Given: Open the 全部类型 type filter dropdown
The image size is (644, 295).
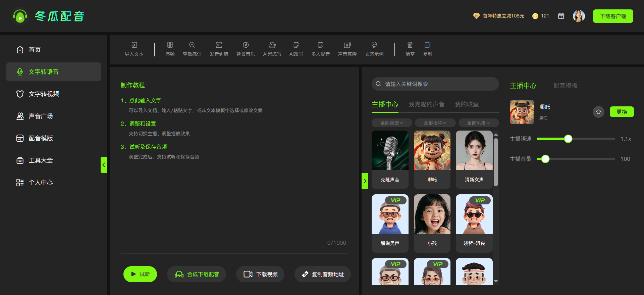Looking at the screenshot, I should pos(391,123).
